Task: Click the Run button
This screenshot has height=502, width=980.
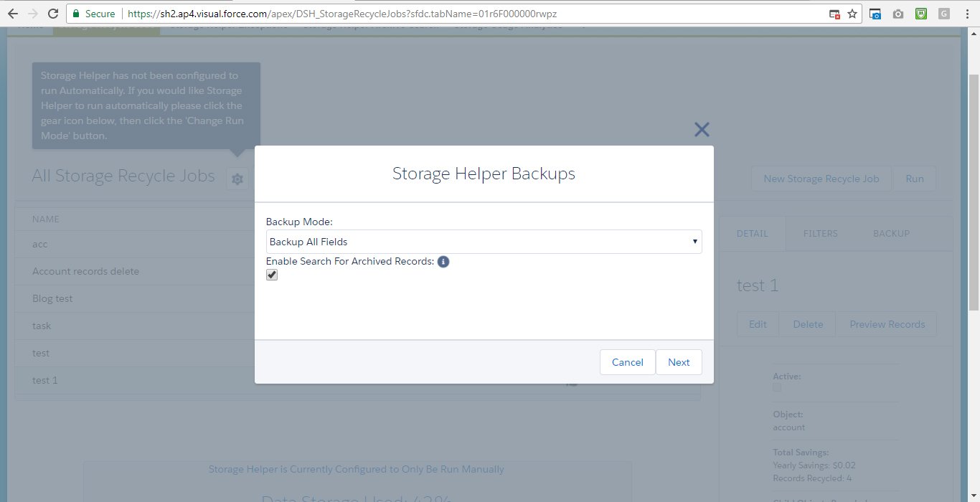Action: [x=914, y=179]
